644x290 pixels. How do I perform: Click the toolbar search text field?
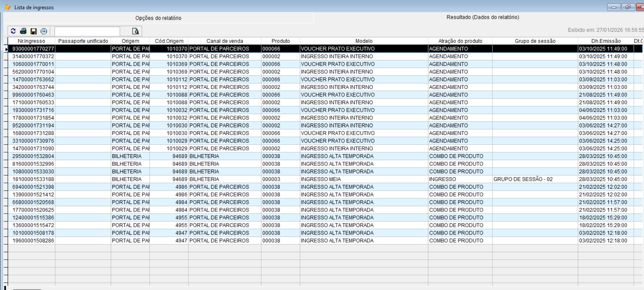[87, 31]
